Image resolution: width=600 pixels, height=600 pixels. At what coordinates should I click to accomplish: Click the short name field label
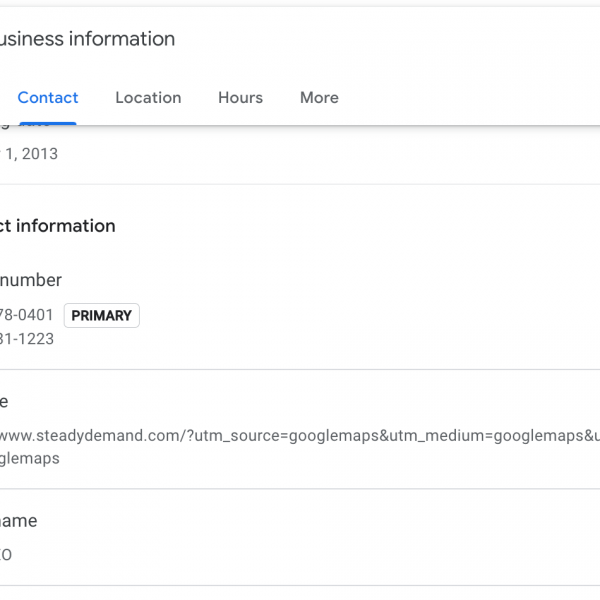[20, 521]
